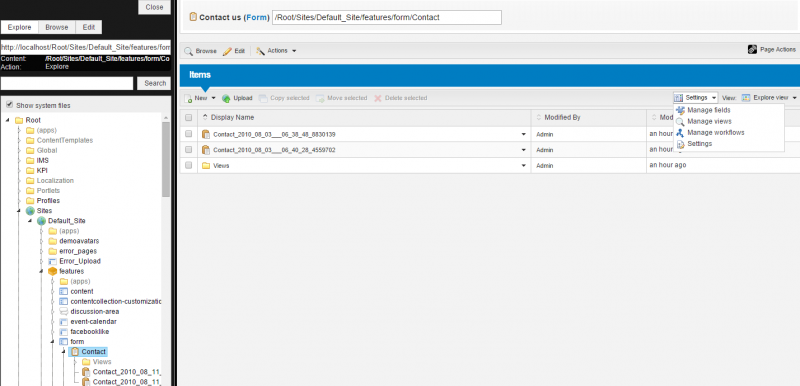This screenshot has width=800, height=386.
Task: Click the Upload globe icon
Action: pos(226,98)
